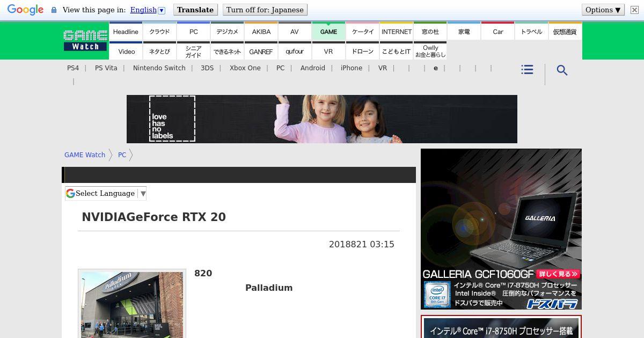The height and width of the screenshot is (338, 644).
Task: Click the bold Palladium text in article
Action: coord(269,288)
